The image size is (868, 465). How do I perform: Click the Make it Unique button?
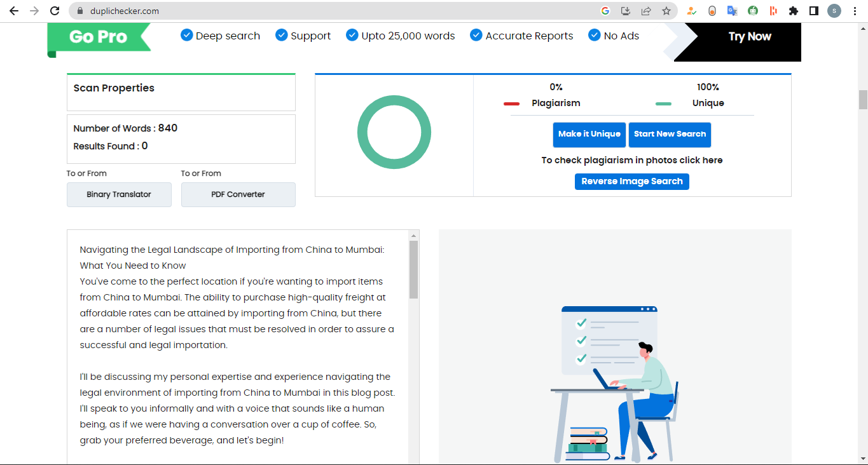(589, 134)
